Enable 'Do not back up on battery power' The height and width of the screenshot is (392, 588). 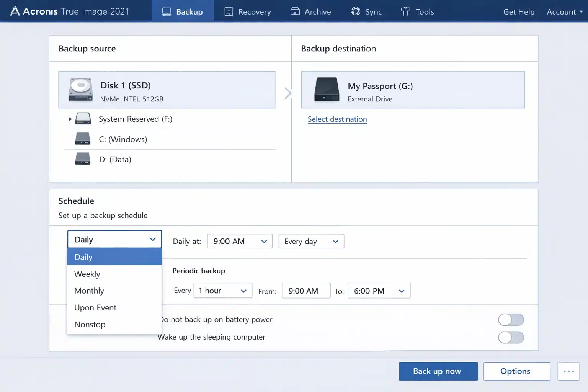point(511,320)
